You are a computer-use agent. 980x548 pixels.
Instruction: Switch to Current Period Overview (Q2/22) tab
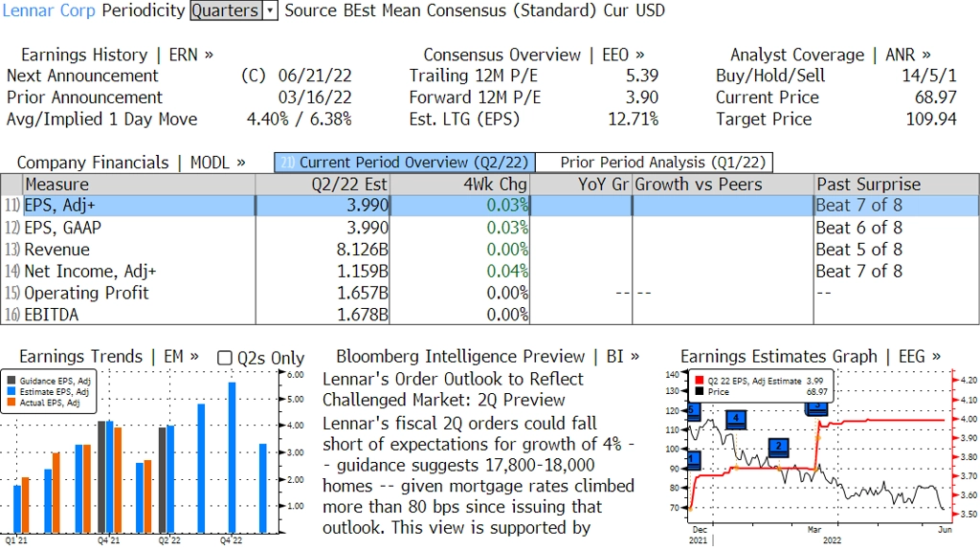pos(405,163)
